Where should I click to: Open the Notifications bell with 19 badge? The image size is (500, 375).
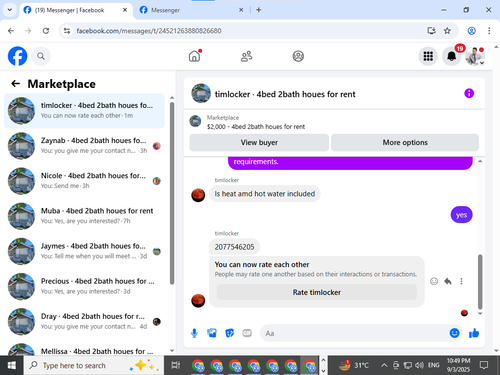click(452, 56)
